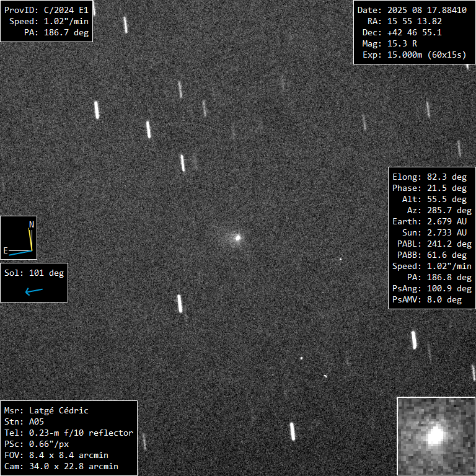Click the N/E compass orientation indicator
Screen dimensions: 476x476
tap(19, 238)
